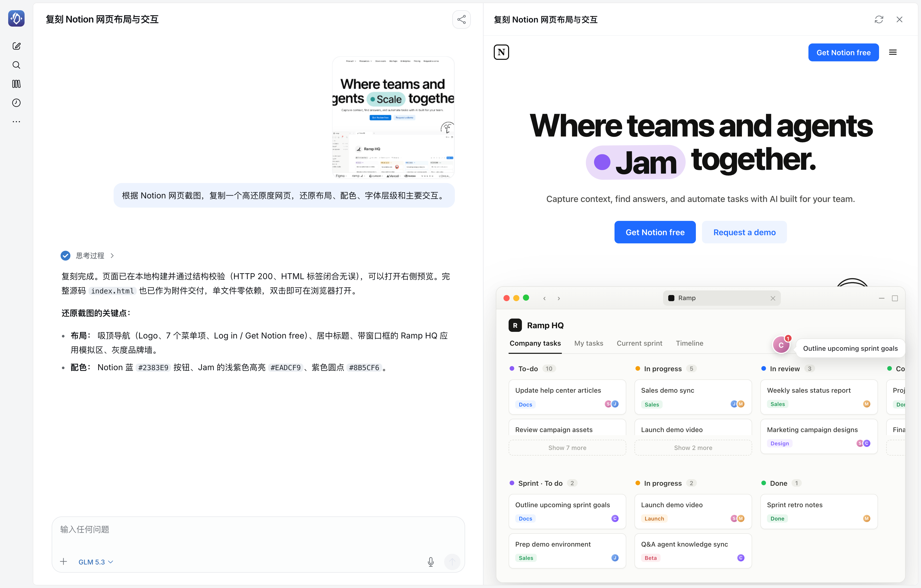Click the Ramp HQ workspace title
Screen dimensions: 921x588
tap(545, 325)
